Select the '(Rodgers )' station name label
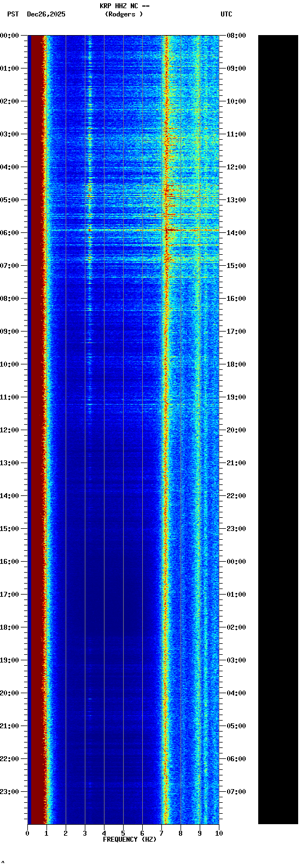Screen dimensions: 302x868 [124, 14]
